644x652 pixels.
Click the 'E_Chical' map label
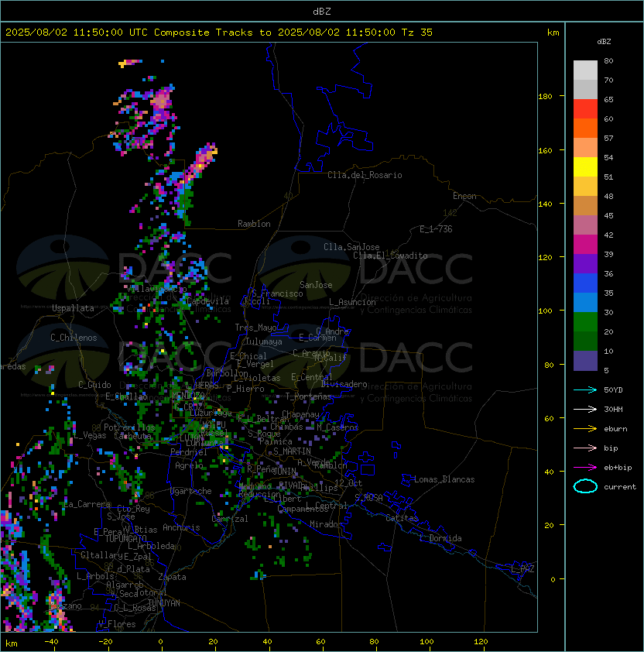(248, 356)
